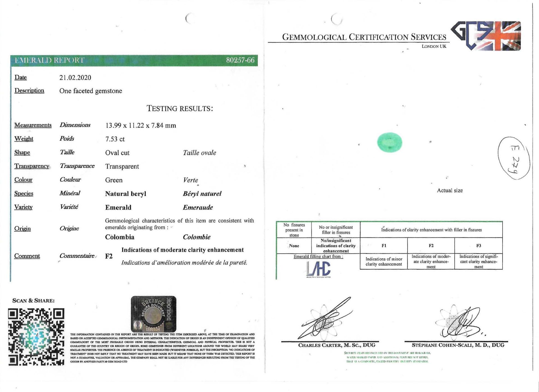The width and height of the screenshot is (539, 392).
Task: Click the Actual size caption
Action: click(450, 190)
